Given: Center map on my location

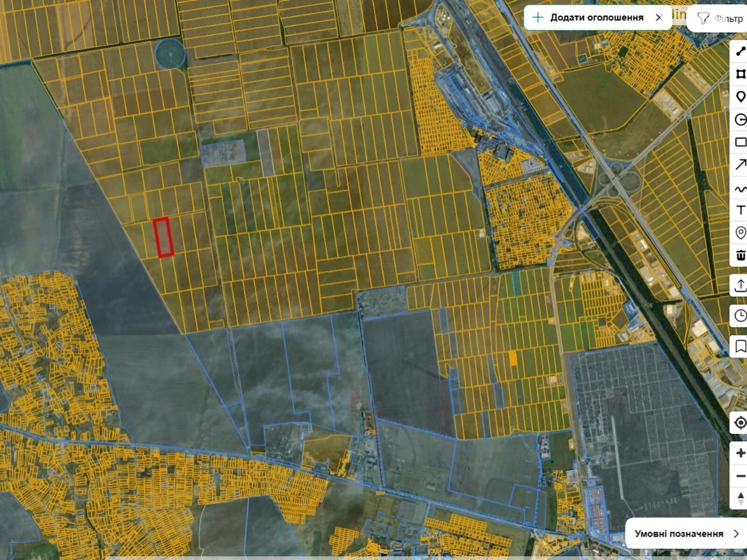Looking at the screenshot, I should tap(739, 422).
